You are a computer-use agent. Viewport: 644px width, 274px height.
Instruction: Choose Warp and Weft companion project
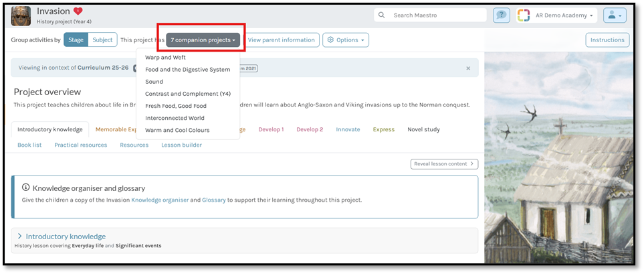click(165, 58)
